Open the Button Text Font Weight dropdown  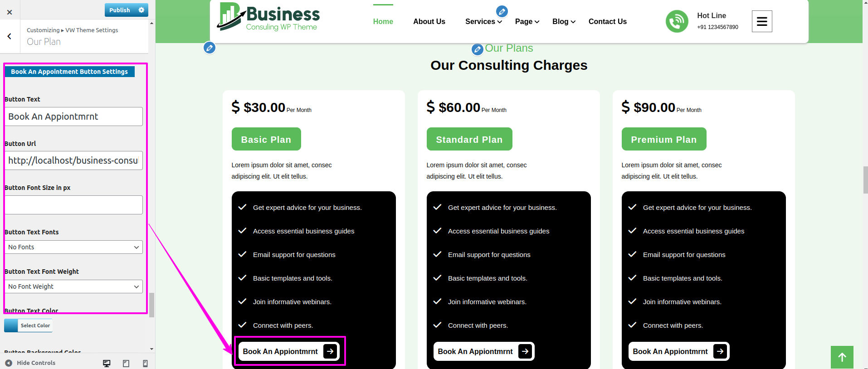point(73,286)
